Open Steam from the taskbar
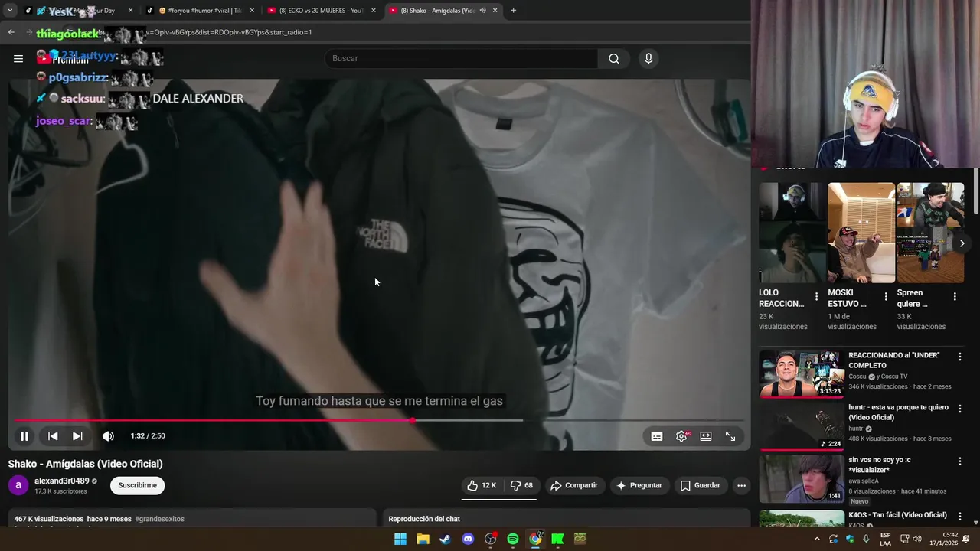This screenshot has width=980, height=551. tap(445, 539)
